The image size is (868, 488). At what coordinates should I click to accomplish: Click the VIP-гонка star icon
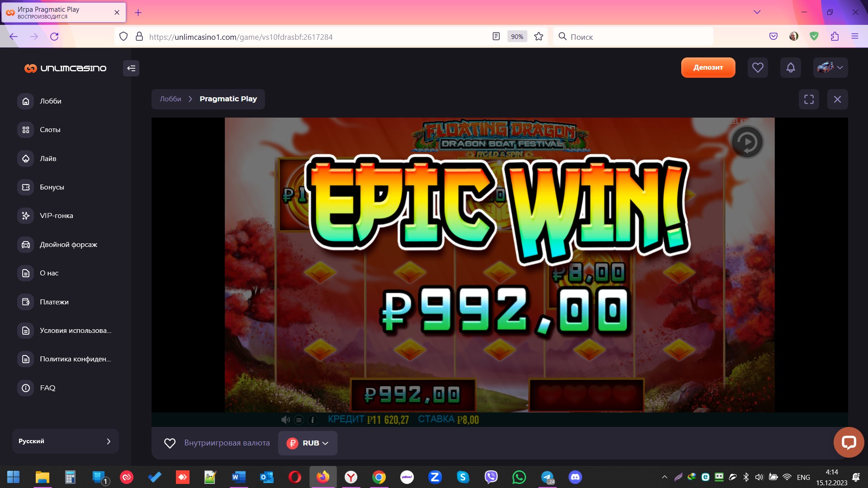click(x=26, y=216)
